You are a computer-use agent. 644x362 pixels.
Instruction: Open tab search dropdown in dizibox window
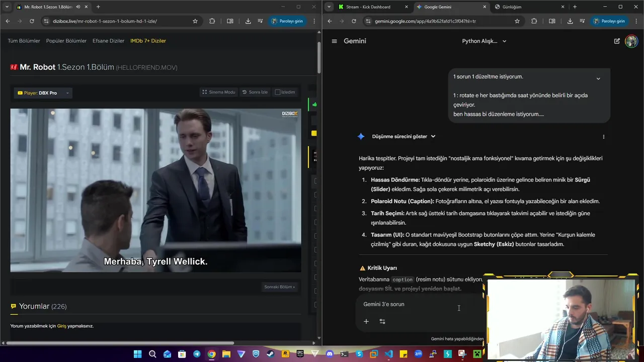[x=7, y=7]
